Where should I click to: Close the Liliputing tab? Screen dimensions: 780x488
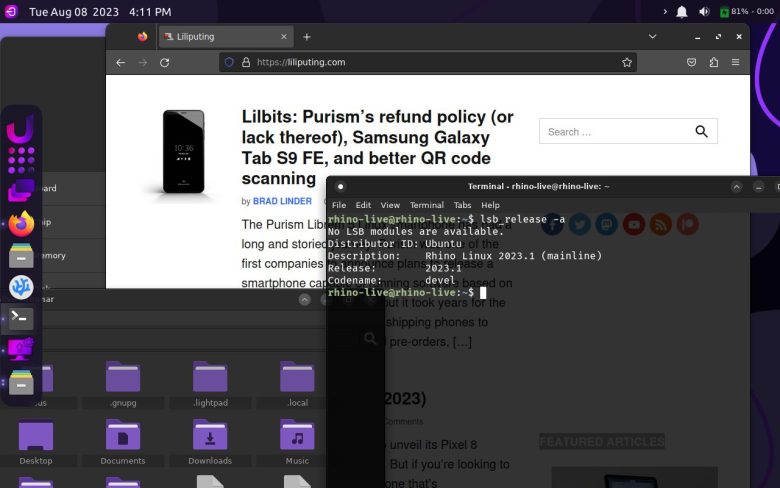284,37
